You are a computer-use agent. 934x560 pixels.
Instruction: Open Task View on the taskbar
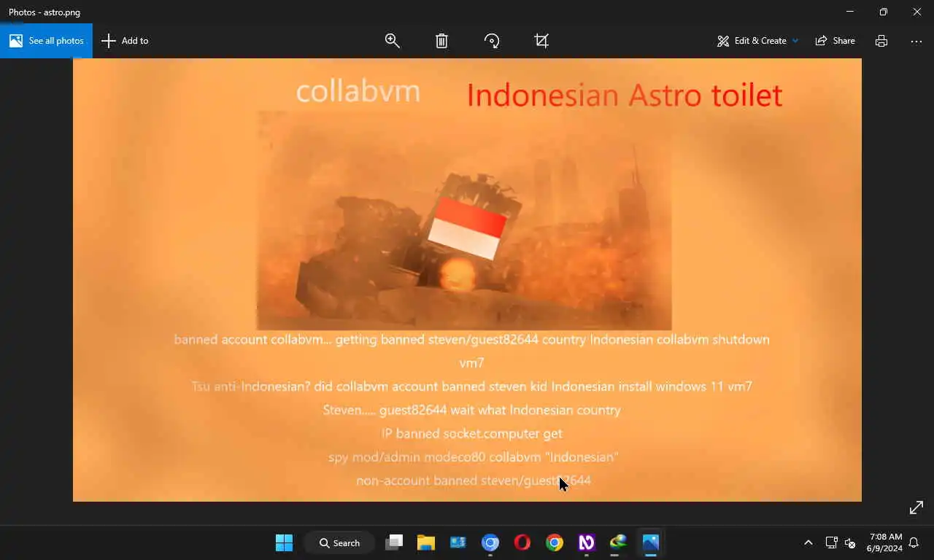point(394,542)
